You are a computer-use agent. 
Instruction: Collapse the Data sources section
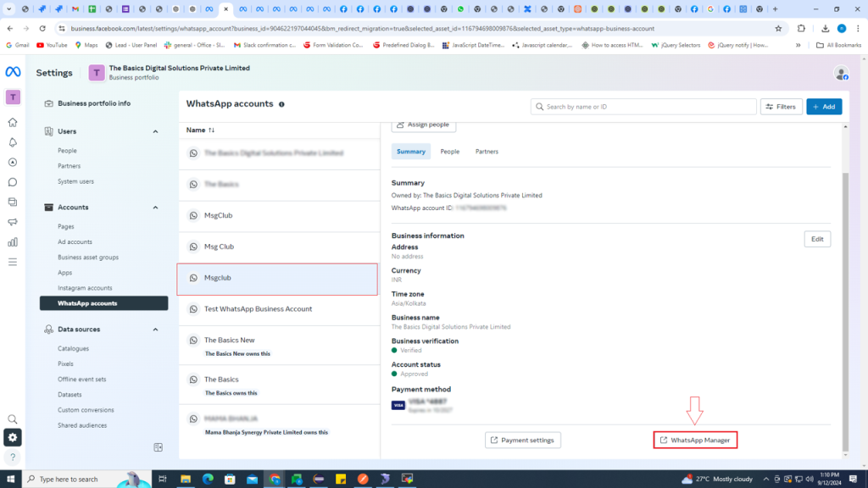(156, 330)
